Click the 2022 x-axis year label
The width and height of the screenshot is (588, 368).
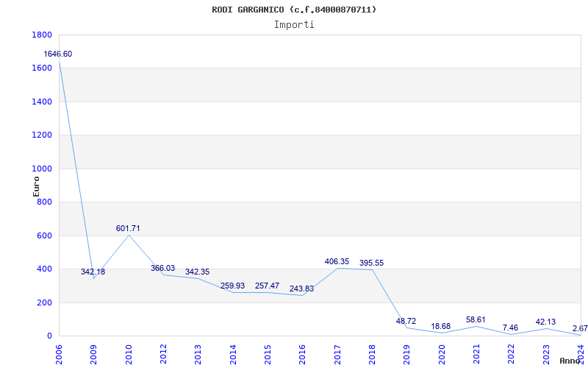pyautogui.click(x=511, y=355)
